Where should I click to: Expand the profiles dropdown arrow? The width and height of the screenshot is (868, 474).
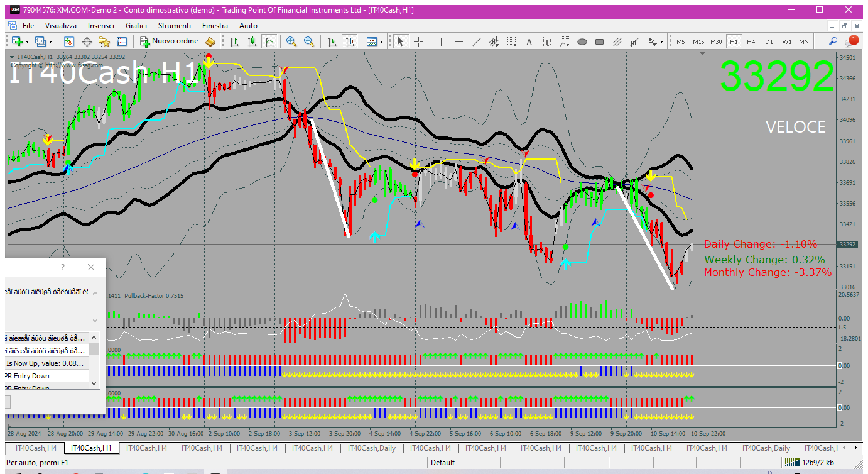[51, 41]
